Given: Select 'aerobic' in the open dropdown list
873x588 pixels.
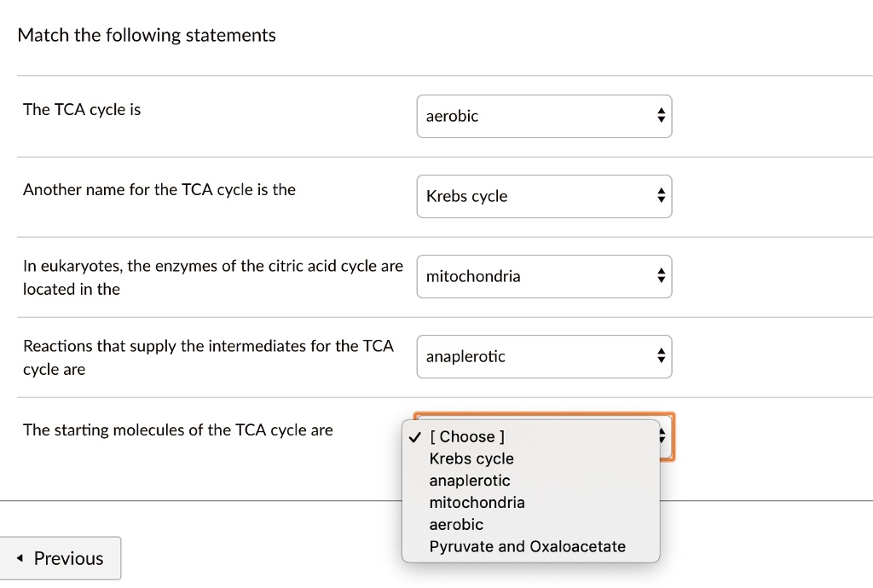Looking at the screenshot, I should 456,524.
